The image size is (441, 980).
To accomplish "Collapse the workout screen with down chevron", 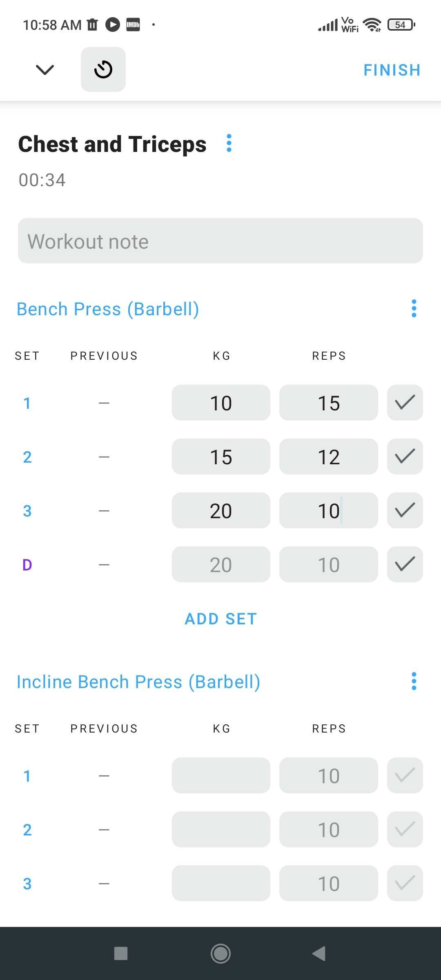I will pos(44,69).
